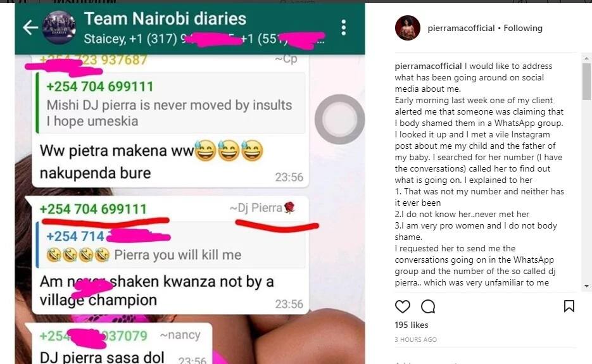Screen dimensions: 592x364
Task: Open the 3 HOURS AGO timestamp
Action: pyautogui.click(x=416, y=339)
